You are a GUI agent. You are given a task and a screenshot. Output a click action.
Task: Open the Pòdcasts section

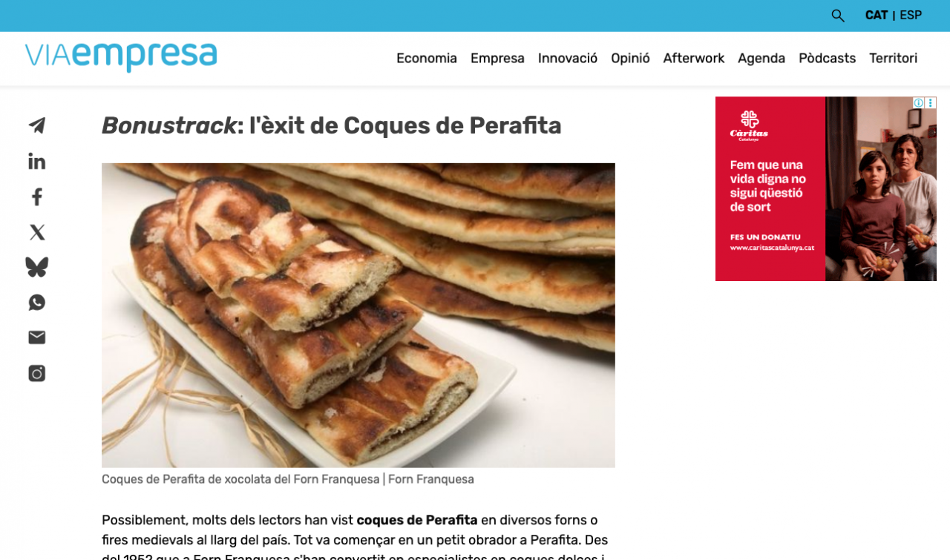coord(827,58)
